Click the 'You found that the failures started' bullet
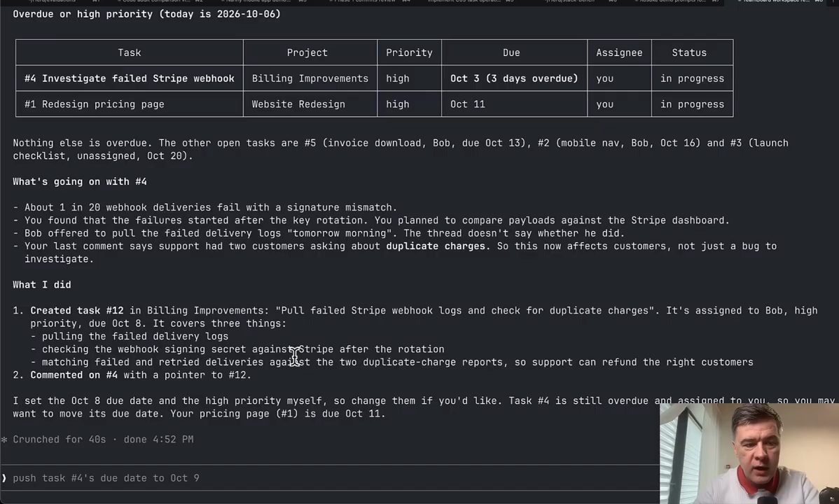 click(x=371, y=220)
